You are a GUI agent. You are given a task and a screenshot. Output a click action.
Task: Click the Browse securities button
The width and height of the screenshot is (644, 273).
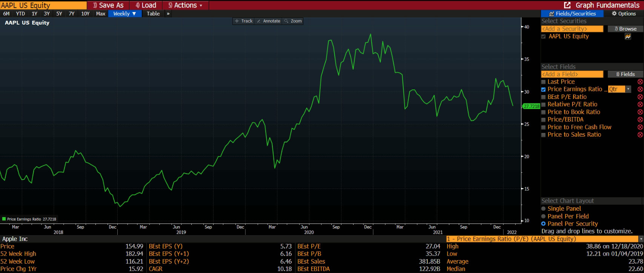point(625,29)
